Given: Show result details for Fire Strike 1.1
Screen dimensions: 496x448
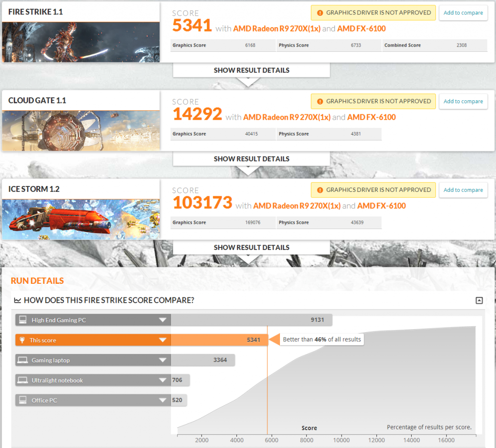Looking at the screenshot, I should tap(251, 70).
